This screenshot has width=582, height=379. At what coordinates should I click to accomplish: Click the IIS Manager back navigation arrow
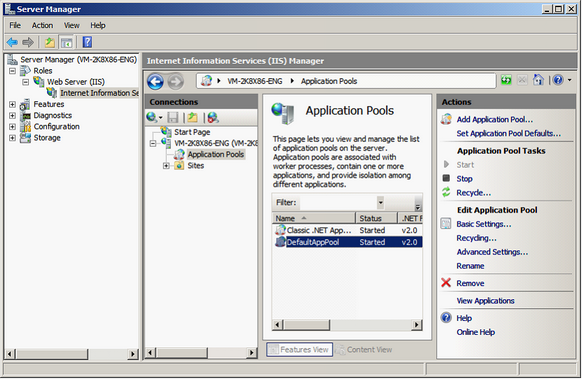coord(155,81)
